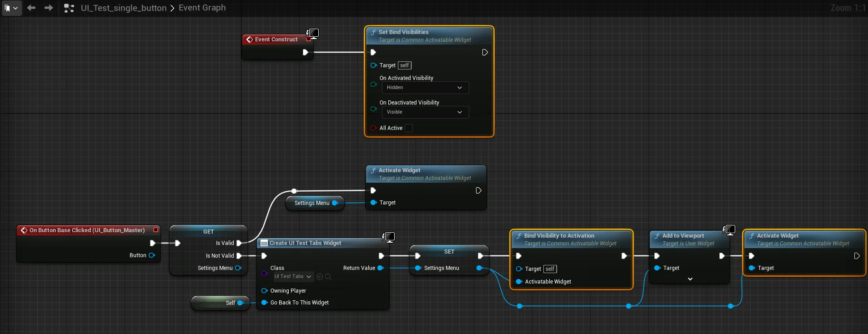Click SET node Settings Menu output pin

(479, 268)
